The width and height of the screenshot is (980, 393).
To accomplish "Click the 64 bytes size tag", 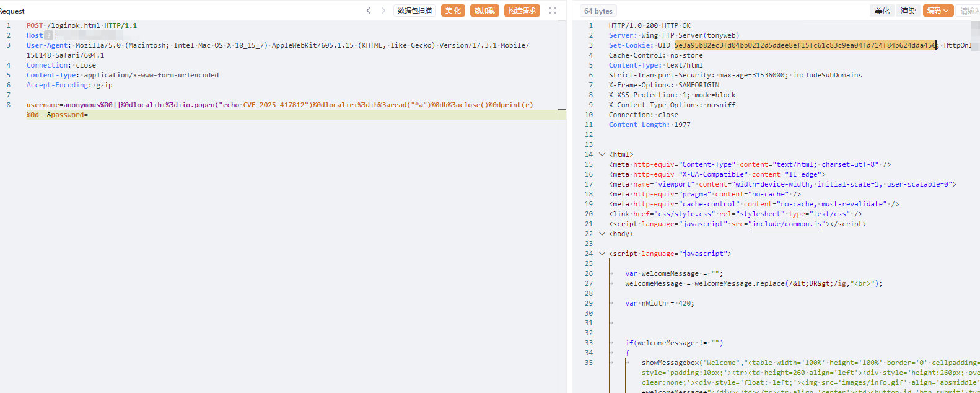I will pos(598,11).
